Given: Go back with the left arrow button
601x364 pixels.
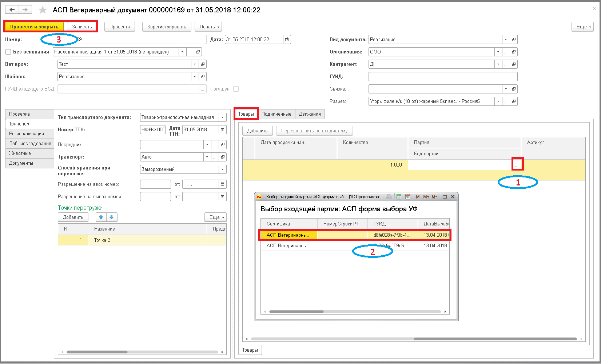Looking at the screenshot, I should pyautogui.click(x=12, y=10).
